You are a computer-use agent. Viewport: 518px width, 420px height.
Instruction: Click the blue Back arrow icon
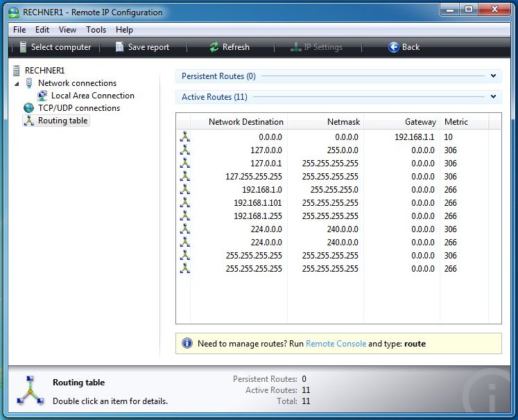point(394,47)
